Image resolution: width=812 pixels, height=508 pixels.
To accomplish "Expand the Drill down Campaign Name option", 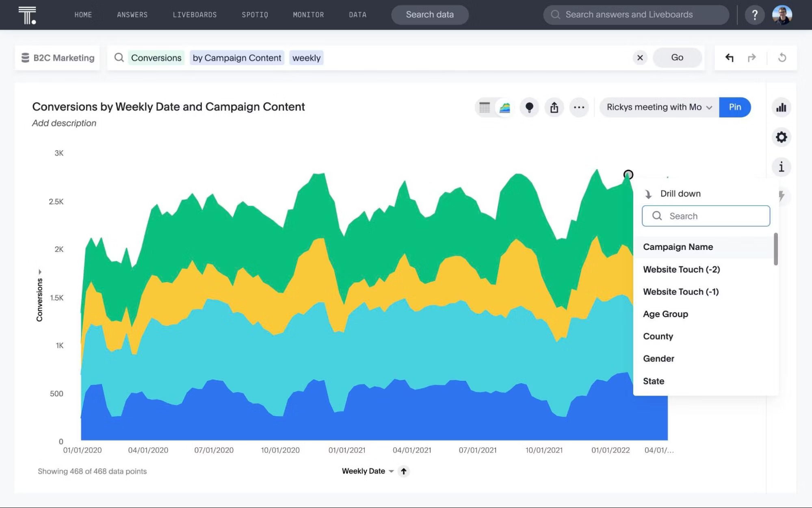I will tap(678, 246).
